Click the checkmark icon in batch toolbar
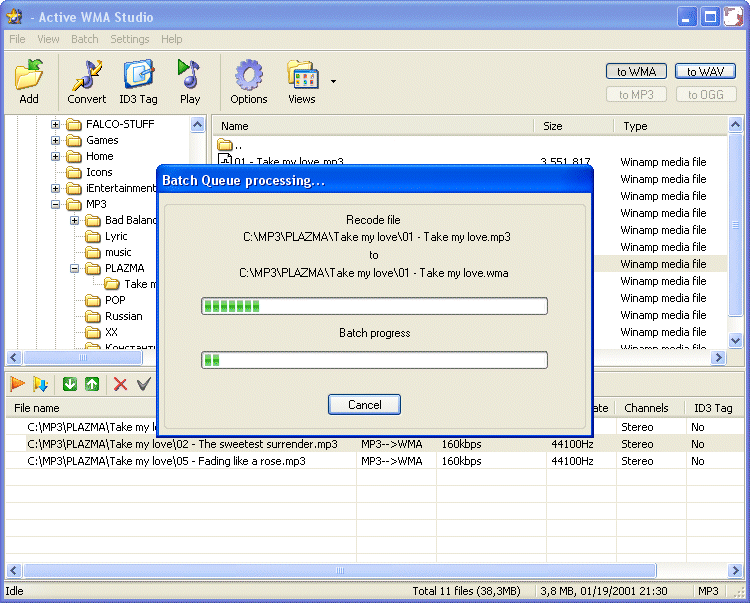This screenshot has width=750, height=603. click(x=144, y=384)
